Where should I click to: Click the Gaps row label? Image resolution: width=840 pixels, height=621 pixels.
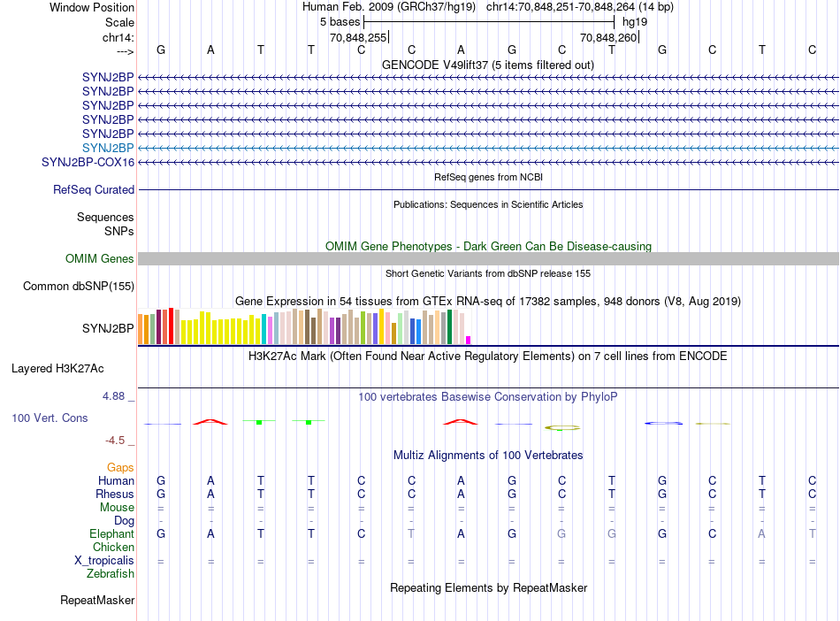pos(120,467)
